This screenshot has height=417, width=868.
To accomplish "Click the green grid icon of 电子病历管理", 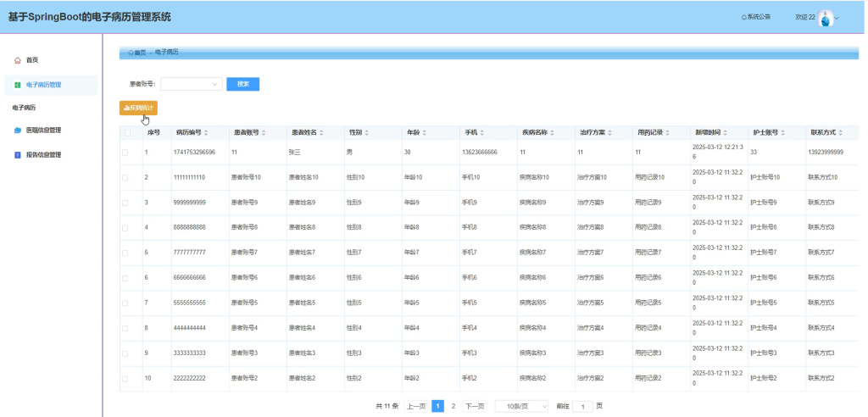I will [18, 86].
